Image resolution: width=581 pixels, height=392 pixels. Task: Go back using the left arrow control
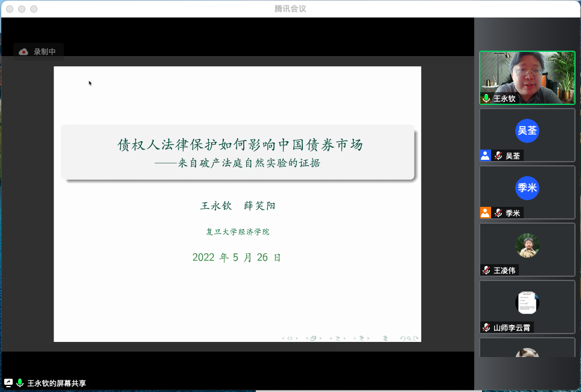point(283,338)
